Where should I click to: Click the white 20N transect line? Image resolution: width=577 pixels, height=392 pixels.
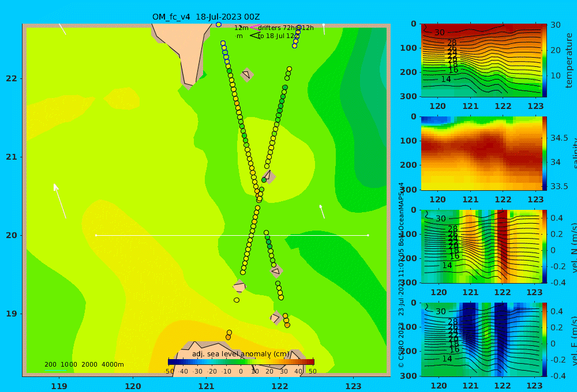pos(232,235)
